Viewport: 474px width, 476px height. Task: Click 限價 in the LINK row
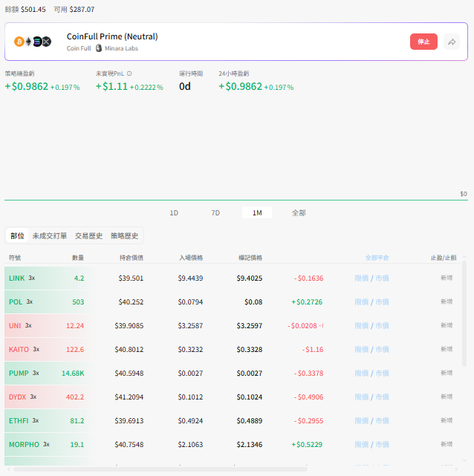(362, 278)
